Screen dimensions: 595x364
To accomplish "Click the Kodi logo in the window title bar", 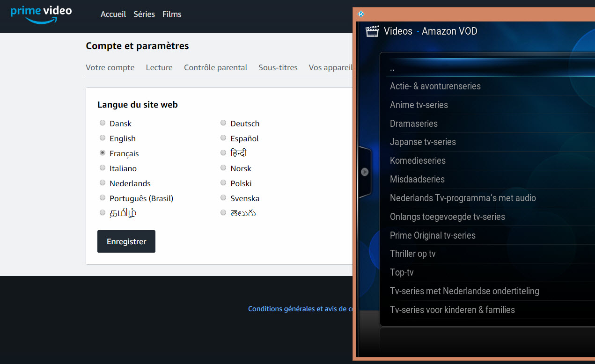I will tap(360, 14).
